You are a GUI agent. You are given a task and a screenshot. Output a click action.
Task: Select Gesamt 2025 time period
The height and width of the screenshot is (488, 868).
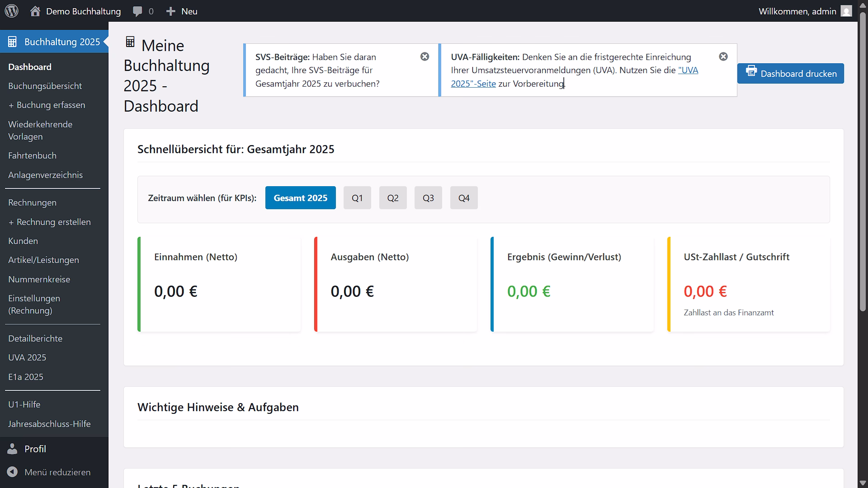(300, 198)
